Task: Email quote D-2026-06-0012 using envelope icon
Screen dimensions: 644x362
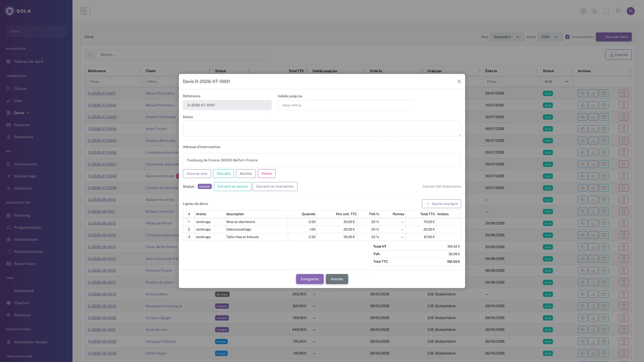Action: (x=604, y=223)
